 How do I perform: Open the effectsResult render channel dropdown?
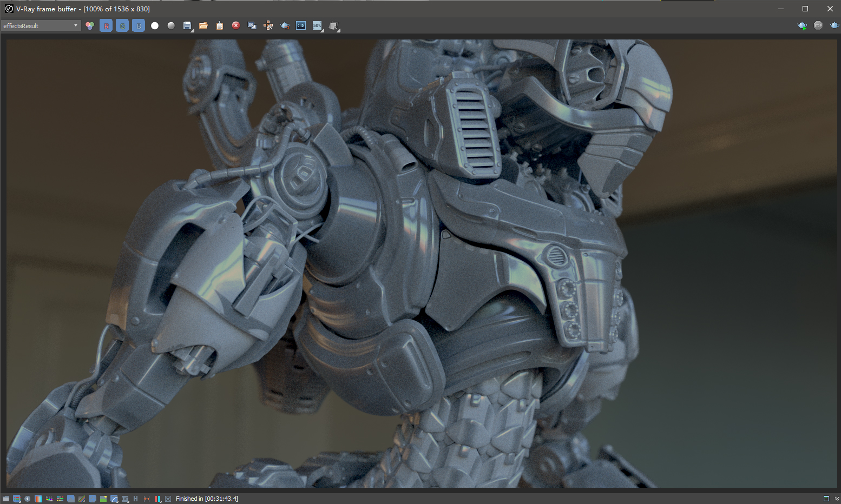[x=41, y=25]
